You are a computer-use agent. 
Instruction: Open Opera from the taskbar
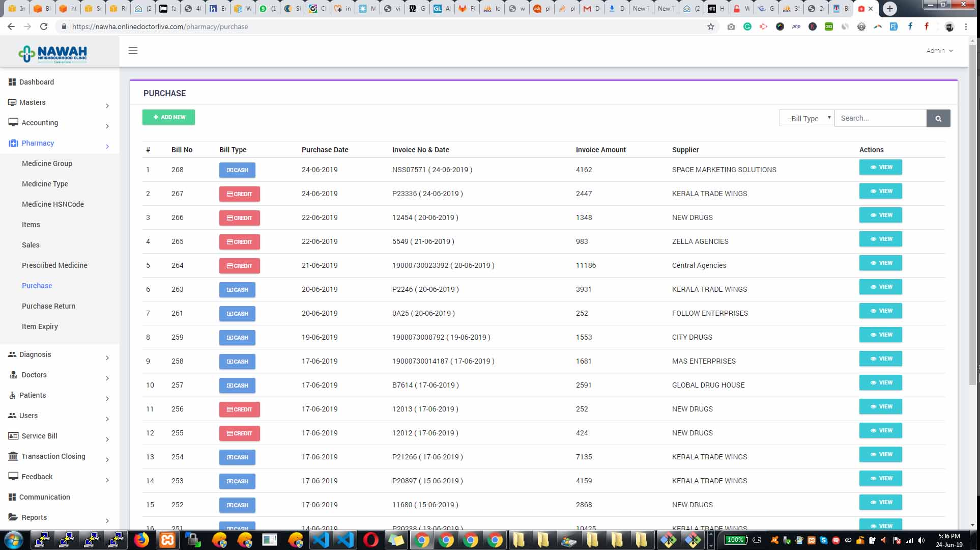pyautogui.click(x=371, y=540)
